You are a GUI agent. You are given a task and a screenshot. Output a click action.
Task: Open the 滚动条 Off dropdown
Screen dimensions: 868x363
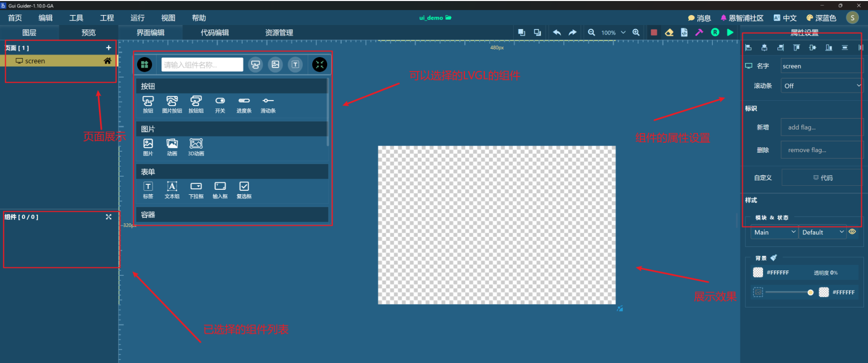[821, 86]
